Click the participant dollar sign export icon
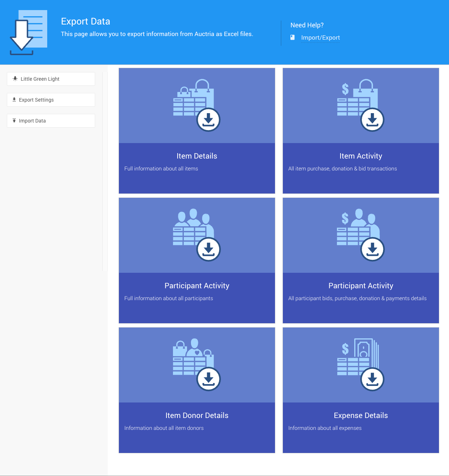This screenshot has height=476, width=449. click(360, 235)
